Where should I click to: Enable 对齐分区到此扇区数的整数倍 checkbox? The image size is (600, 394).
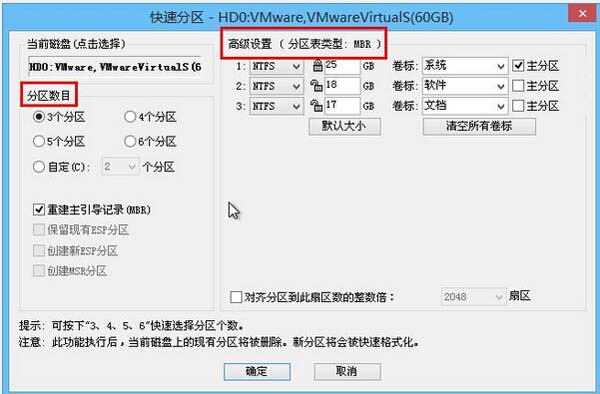click(236, 297)
